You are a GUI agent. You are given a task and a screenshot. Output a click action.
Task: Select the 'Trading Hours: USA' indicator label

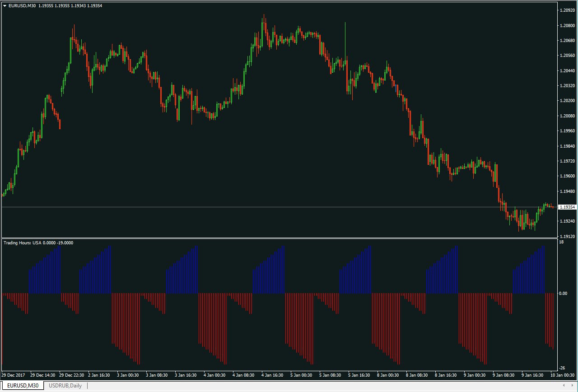pyautogui.click(x=23, y=243)
